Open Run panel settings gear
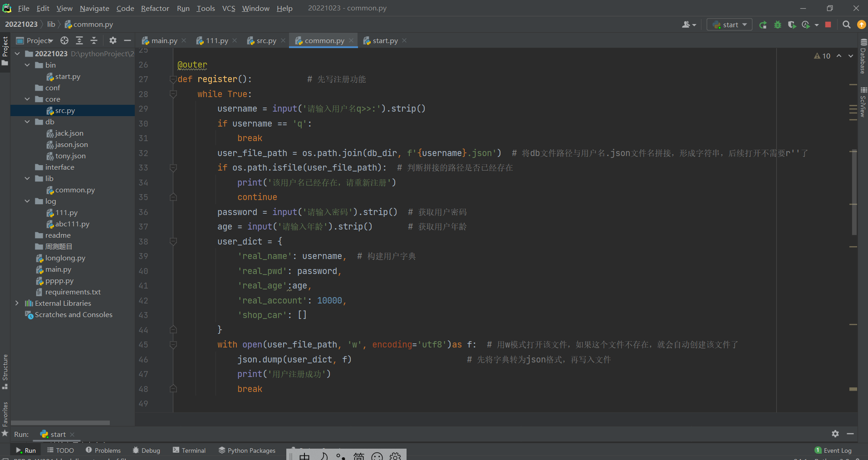 (x=835, y=434)
